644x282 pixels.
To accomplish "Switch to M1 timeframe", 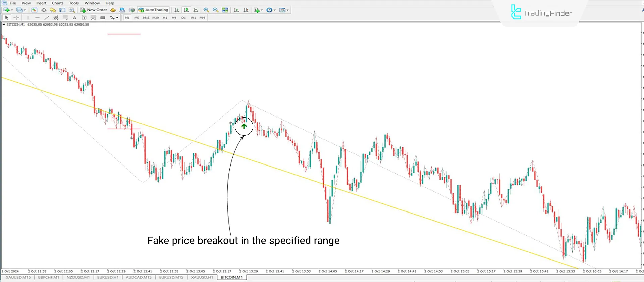I will [x=127, y=18].
